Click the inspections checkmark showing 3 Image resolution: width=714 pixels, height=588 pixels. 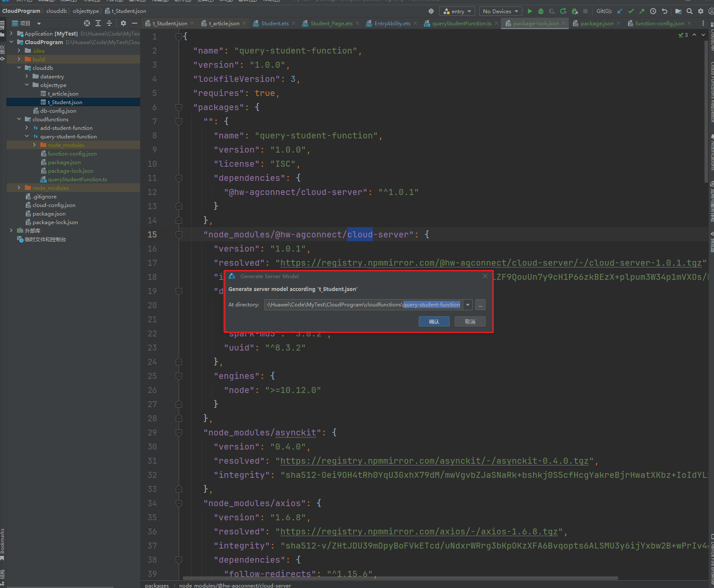pos(683,35)
